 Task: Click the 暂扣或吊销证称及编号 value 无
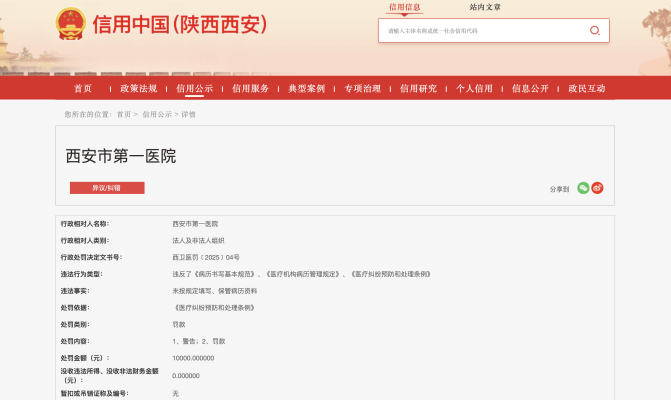click(175, 393)
